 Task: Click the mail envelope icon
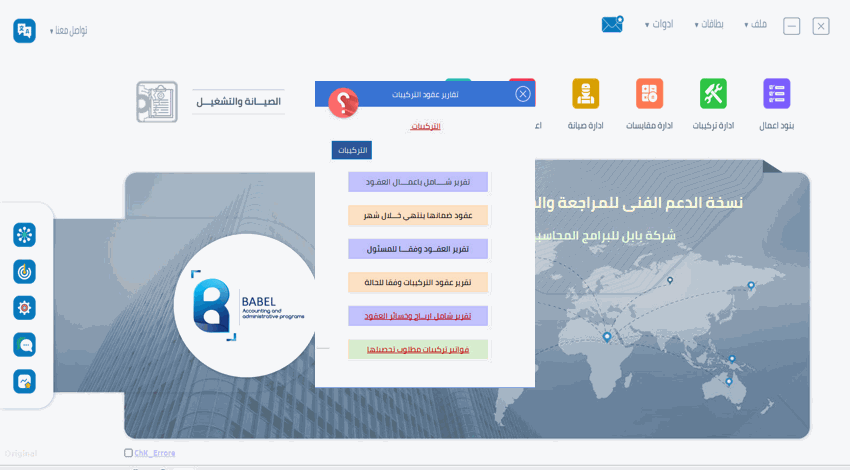click(x=612, y=25)
